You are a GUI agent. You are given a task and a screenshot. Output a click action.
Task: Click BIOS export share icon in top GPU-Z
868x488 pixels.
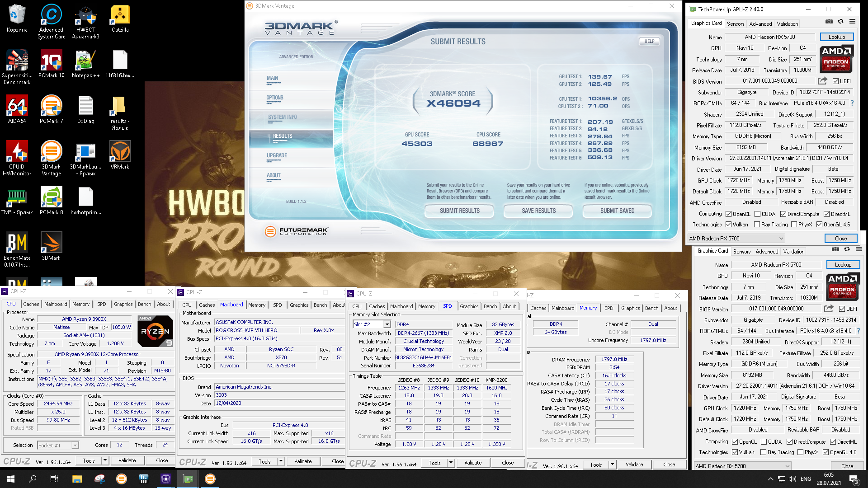pyautogui.click(x=822, y=81)
